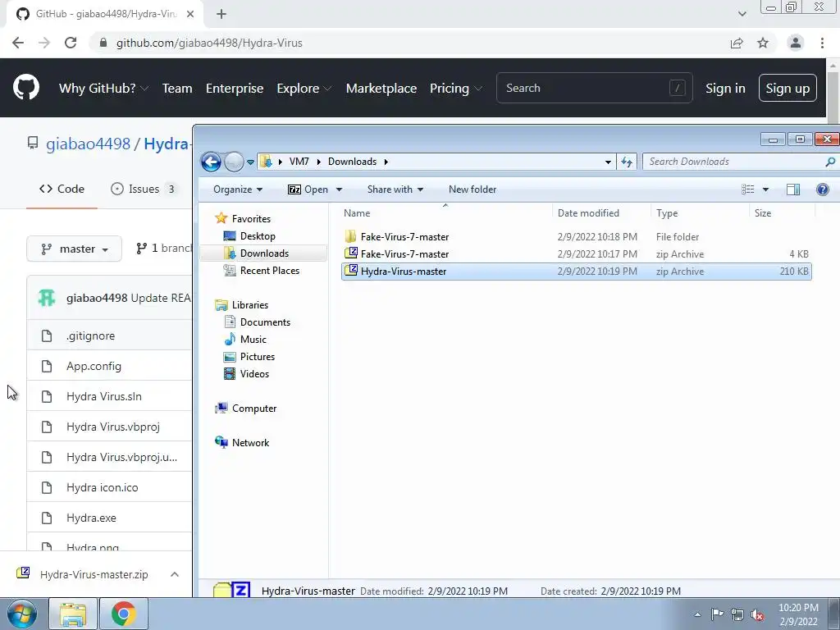Click the muted volume tray icon
The height and width of the screenshot is (630, 840).
[757, 614]
